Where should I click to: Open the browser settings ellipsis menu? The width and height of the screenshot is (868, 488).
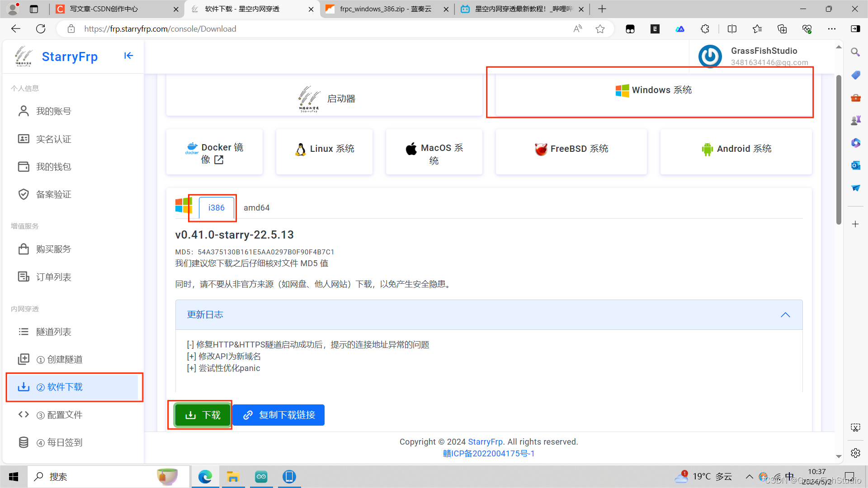(x=833, y=28)
